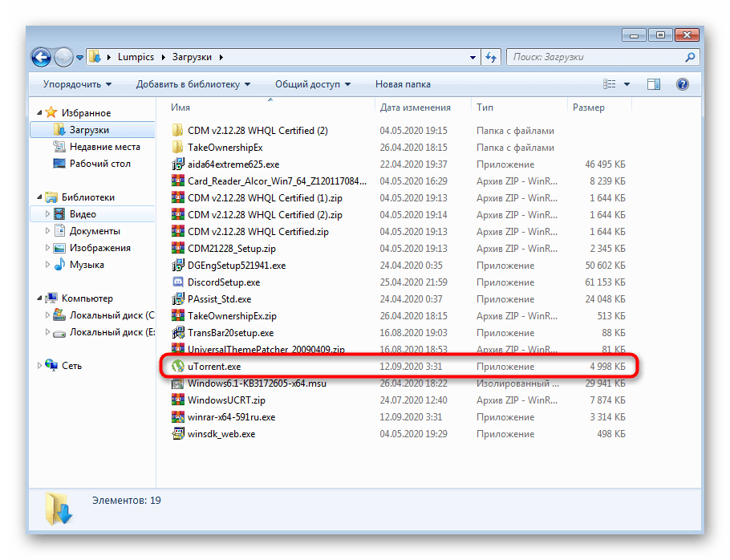The image size is (730, 560).
Task: Click the Изображения library icon
Action: click(x=59, y=248)
